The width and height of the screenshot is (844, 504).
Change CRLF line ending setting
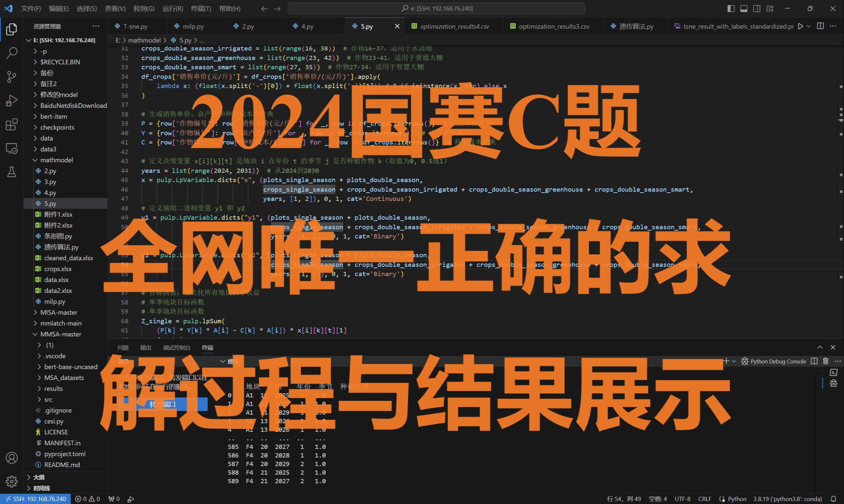[704, 499]
